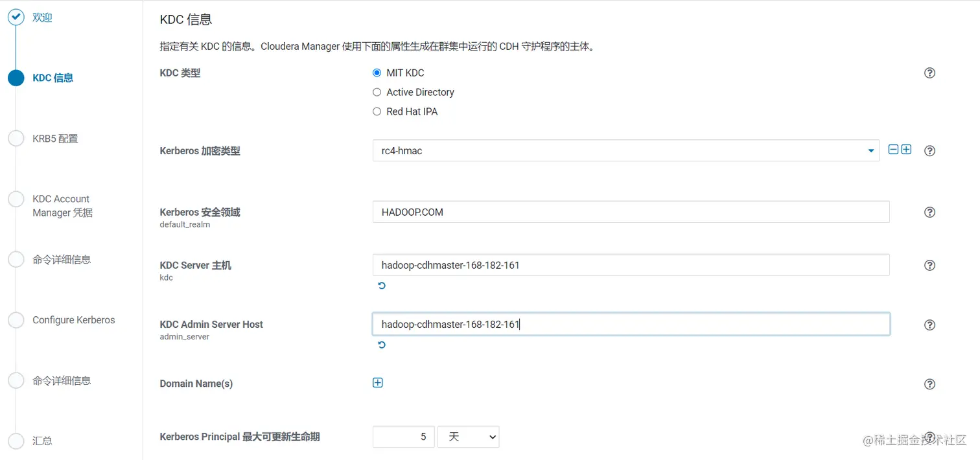The height and width of the screenshot is (460, 980).
Task: Go to KRB5 配置 wizard step
Action: [55, 139]
